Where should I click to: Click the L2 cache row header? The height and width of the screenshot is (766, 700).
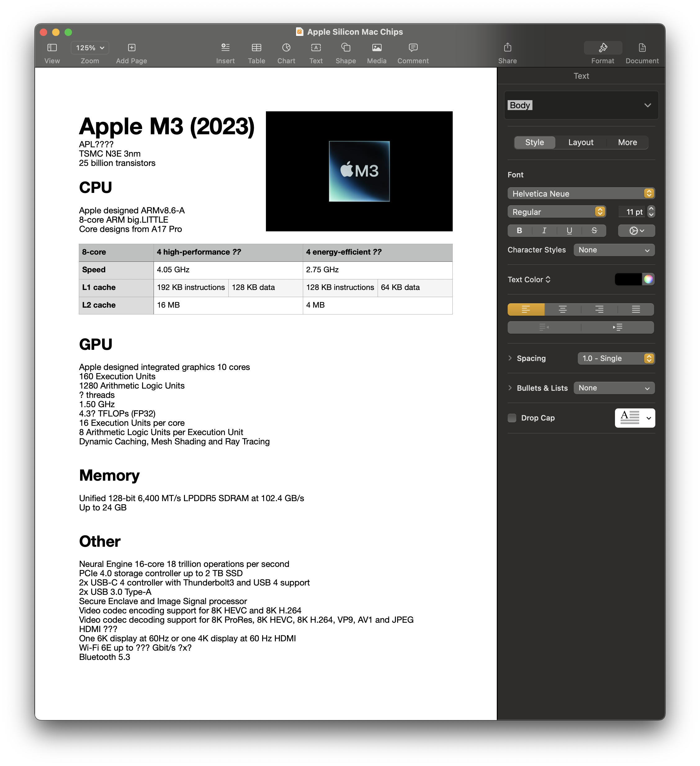pyautogui.click(x=116, y=305)
